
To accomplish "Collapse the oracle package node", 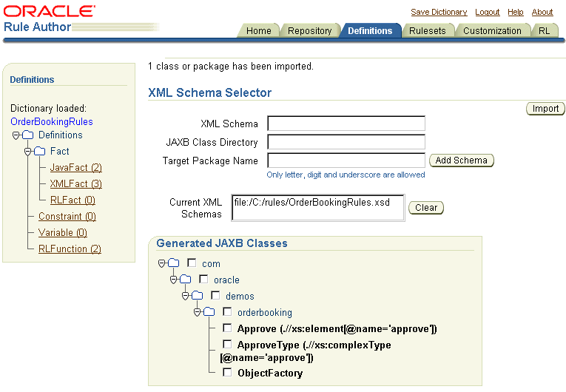I will tap(174, 280).
